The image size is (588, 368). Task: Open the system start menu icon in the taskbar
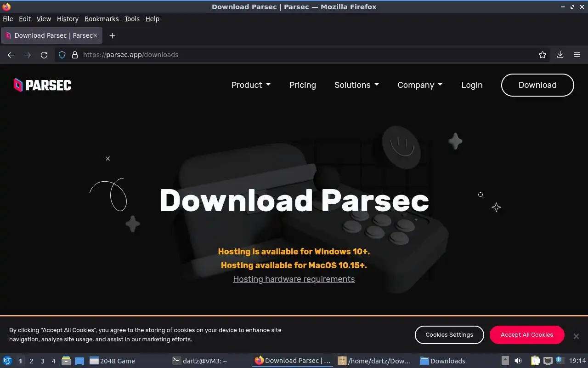click(7, 361)
